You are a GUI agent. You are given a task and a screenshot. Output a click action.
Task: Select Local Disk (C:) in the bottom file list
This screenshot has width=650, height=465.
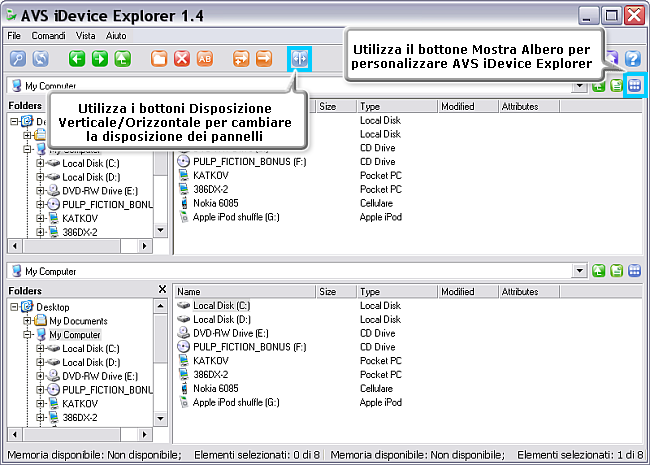[221, 306]
